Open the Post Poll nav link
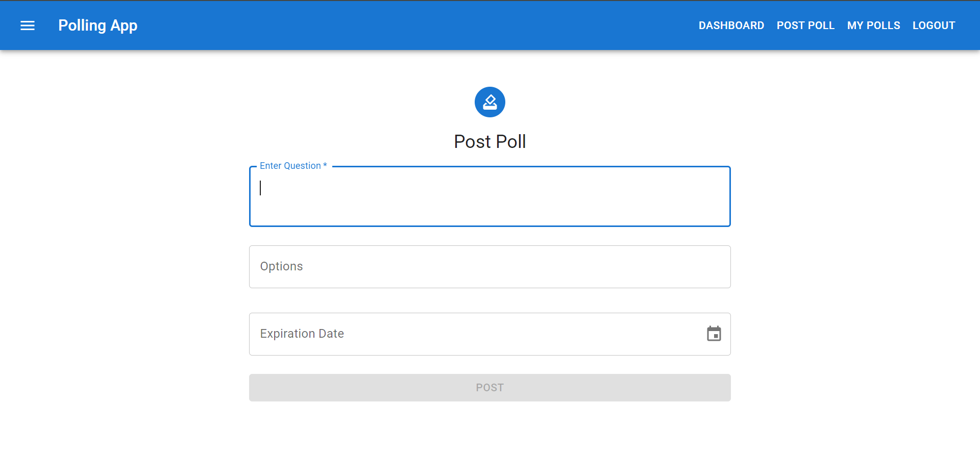 pyautogui.click(x=805, y=26)
